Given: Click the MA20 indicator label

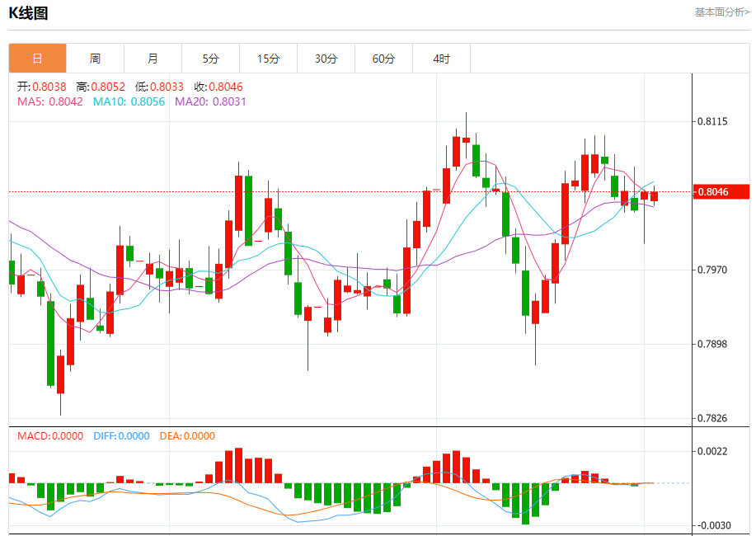Looking at the screenshot, I should 210,101.
